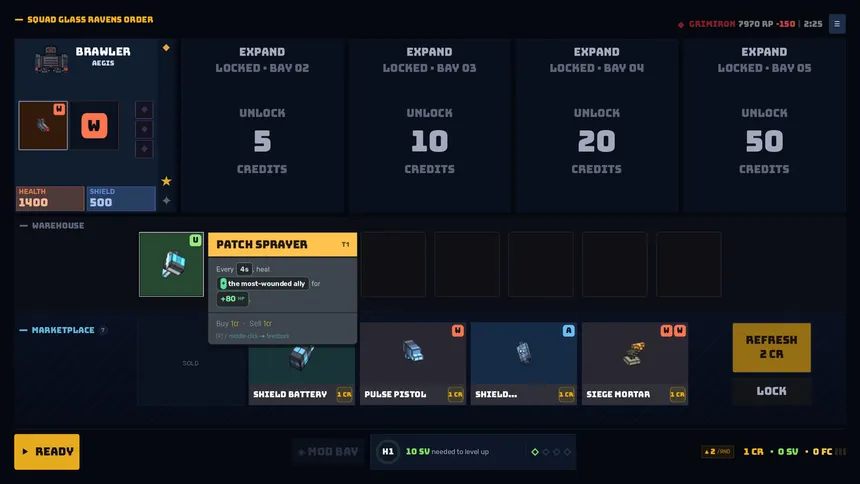Click the 0 SV counter

tap(788, 452)
